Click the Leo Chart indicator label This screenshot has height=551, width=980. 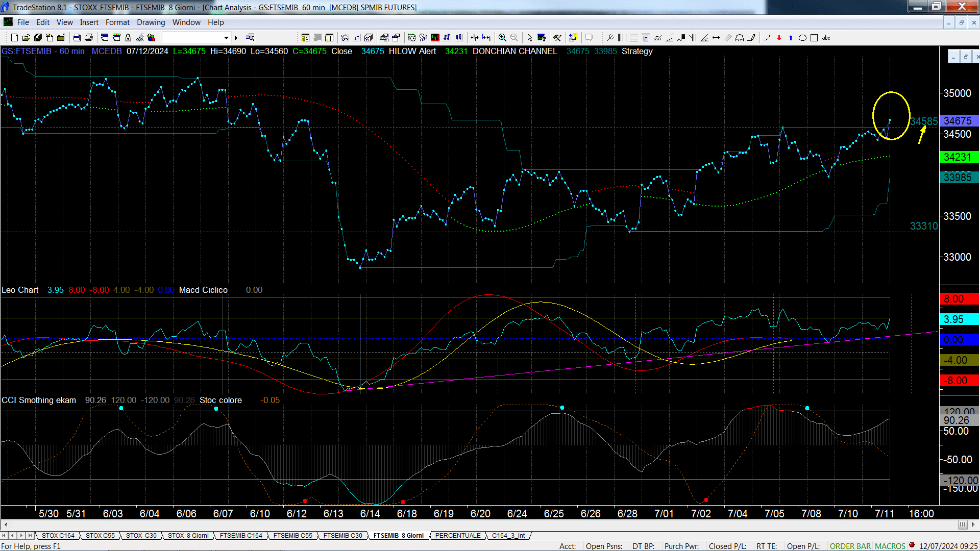click(x=20, y=290)
